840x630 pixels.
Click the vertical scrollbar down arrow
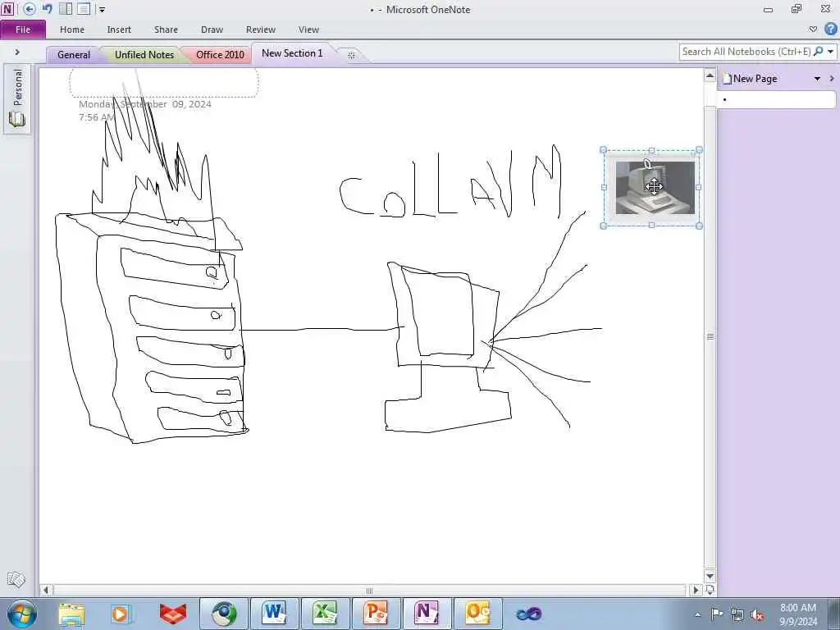(710, 577)
